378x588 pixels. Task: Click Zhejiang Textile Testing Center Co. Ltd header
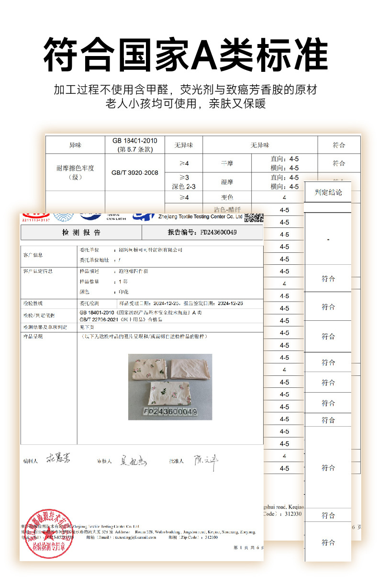point(200,216)
